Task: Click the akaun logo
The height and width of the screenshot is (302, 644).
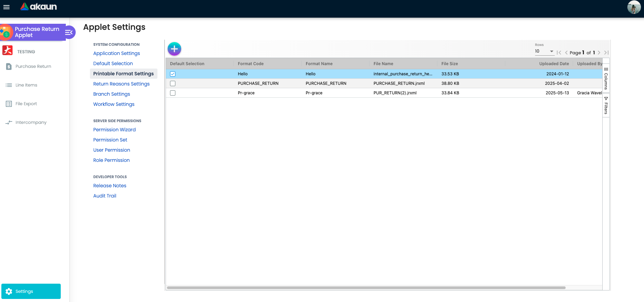Action: 38,6
